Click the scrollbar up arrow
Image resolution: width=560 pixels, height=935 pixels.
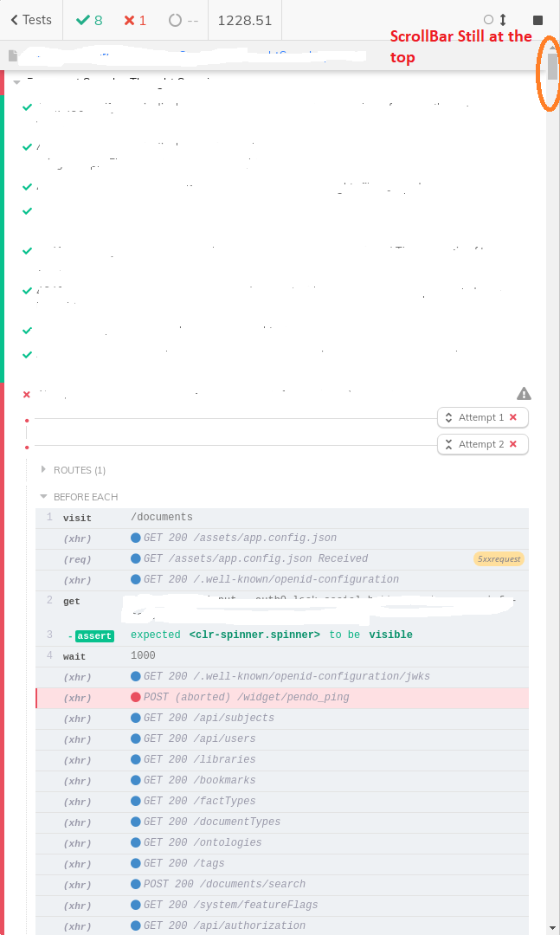[x=553, y=47]
